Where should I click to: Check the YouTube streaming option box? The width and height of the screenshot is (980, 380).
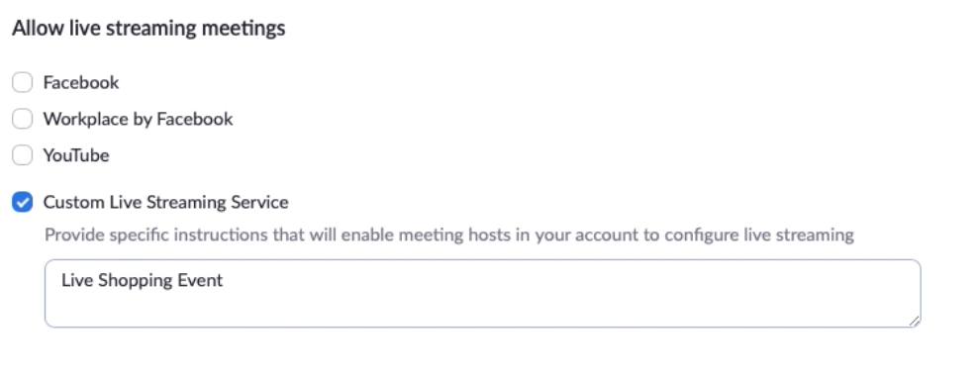[x=23, y=155]
